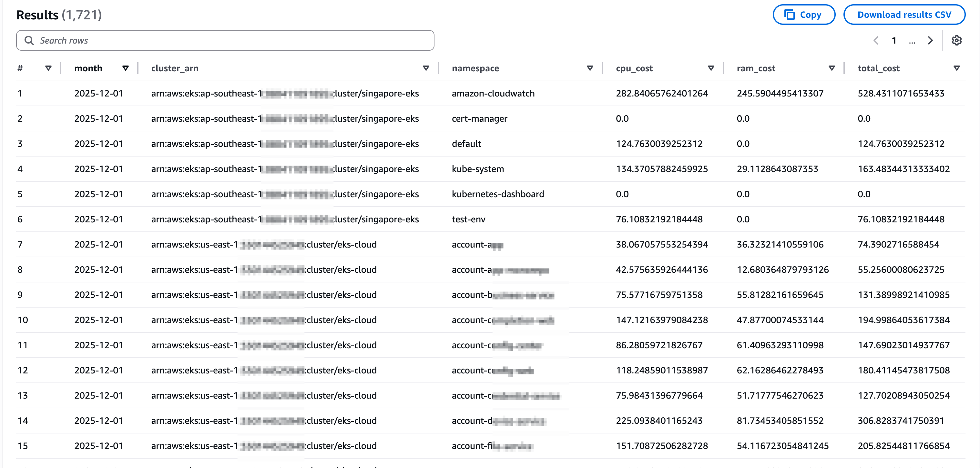Image resolution: width=980 pixels, height=468 pixels.
Task: Click the copy icon in Copy button
Action: coord(790,15)
